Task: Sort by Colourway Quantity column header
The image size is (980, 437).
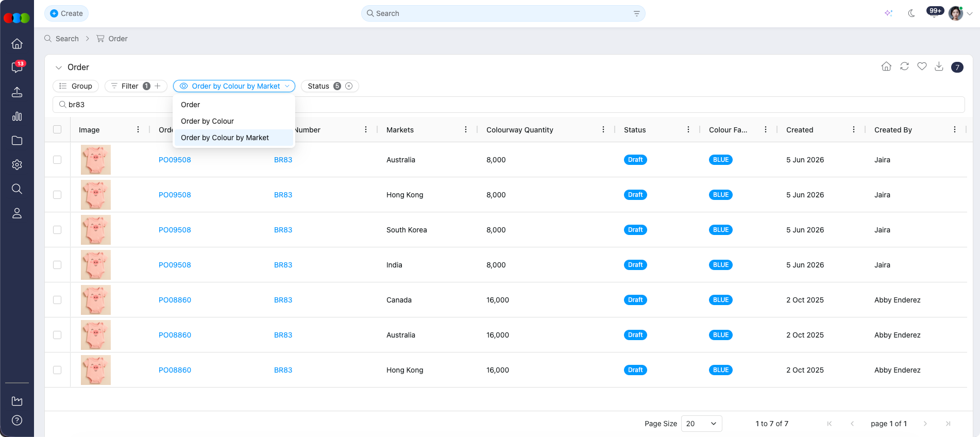Action: click(x=519, y=130)
